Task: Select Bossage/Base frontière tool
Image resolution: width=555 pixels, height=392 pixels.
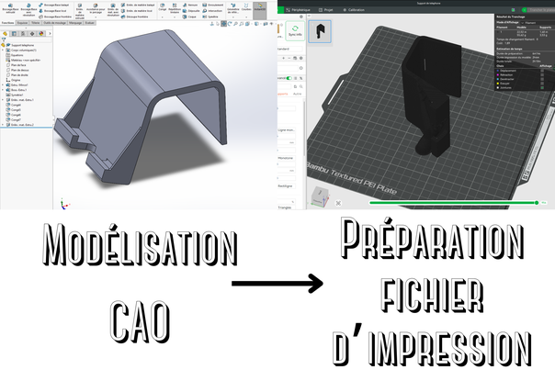Action: tap(55, 17)
